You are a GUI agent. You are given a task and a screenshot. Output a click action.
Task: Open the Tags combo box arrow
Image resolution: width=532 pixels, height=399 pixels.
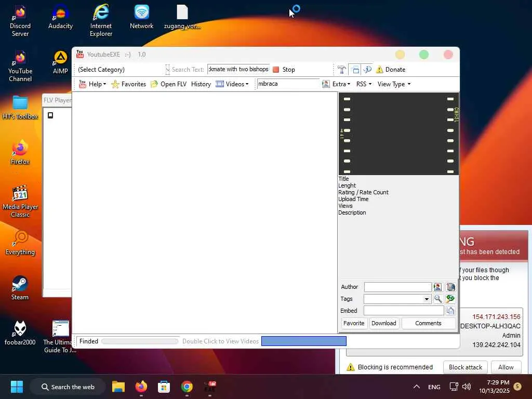pos(427,299)
